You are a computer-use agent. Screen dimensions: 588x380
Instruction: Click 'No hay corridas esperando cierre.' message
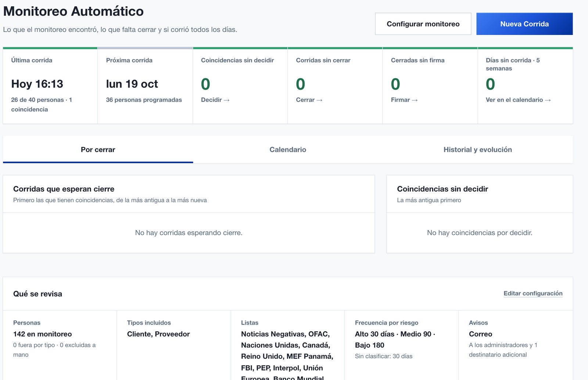point(189,233)
